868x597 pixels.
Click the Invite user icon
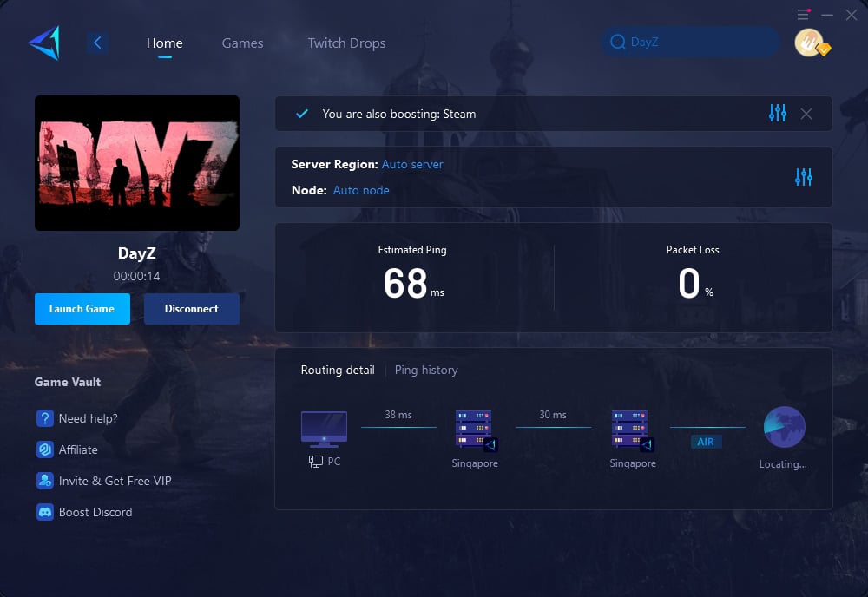click(45, 481)
